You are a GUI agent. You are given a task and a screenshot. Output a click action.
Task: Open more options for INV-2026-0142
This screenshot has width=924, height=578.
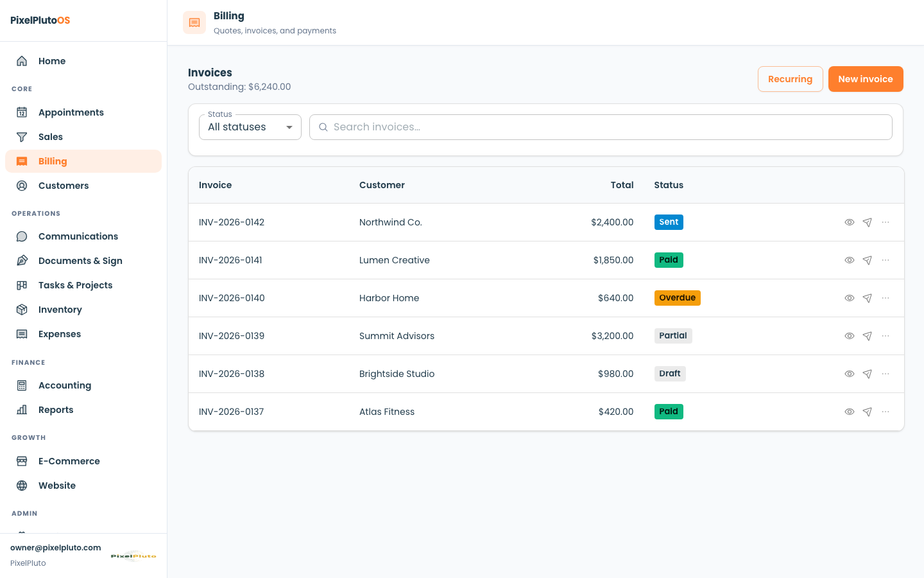point(886,222)
